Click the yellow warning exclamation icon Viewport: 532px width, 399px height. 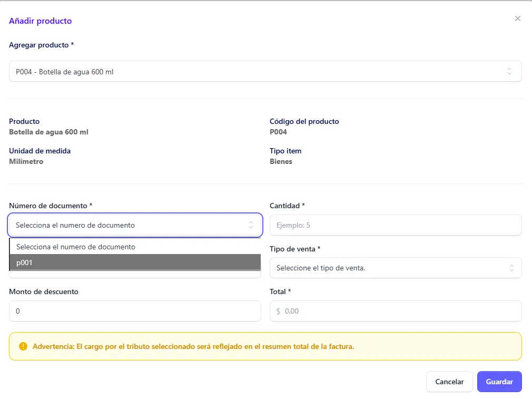tap(23, 346)
